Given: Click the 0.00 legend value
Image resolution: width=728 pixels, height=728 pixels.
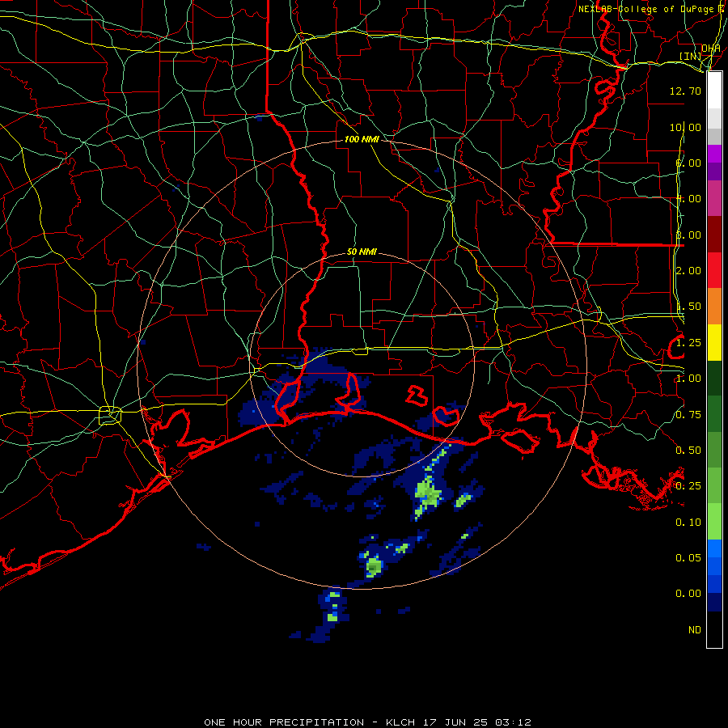Looking at the screenshot, I should pos(688,594).
